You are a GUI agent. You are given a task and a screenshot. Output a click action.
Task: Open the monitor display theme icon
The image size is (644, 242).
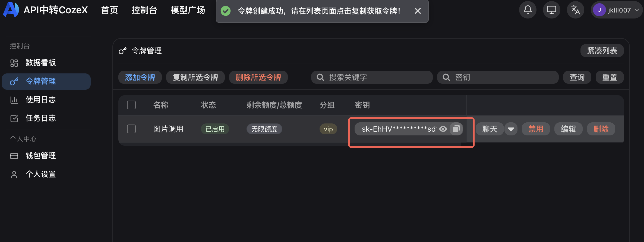point(551,10)
